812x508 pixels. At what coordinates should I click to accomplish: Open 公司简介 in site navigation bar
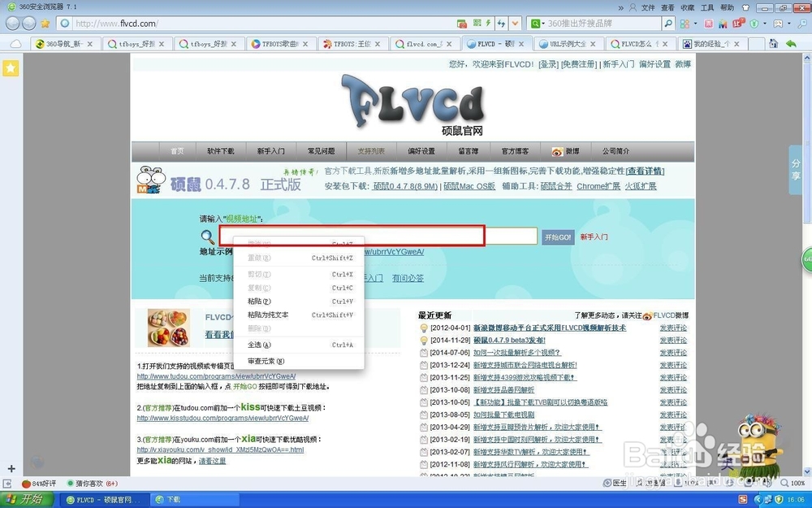[x=615, y=151]
